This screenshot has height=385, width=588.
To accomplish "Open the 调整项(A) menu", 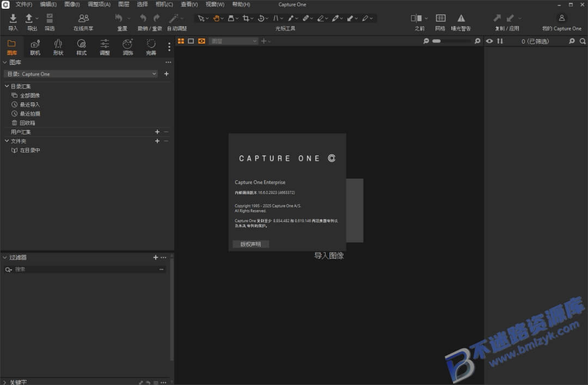I will coord(99,4).
